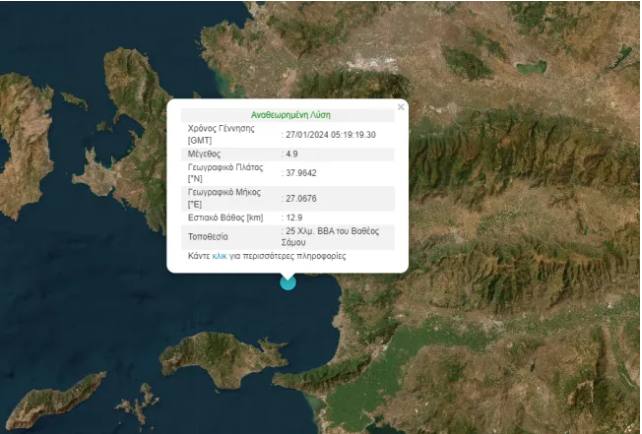642x434 pixels.
Task: Click the longitude value 27.0676
Action: tap(301, 199)
